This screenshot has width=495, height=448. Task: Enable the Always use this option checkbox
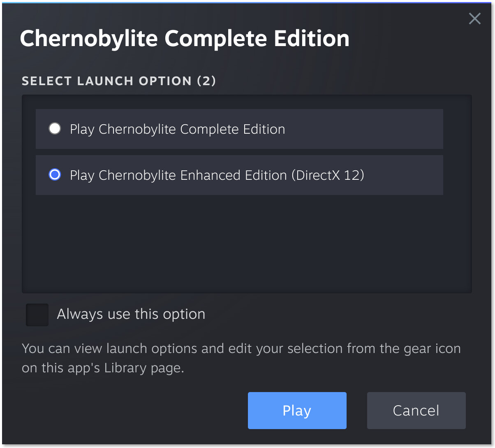click(37, 315)
